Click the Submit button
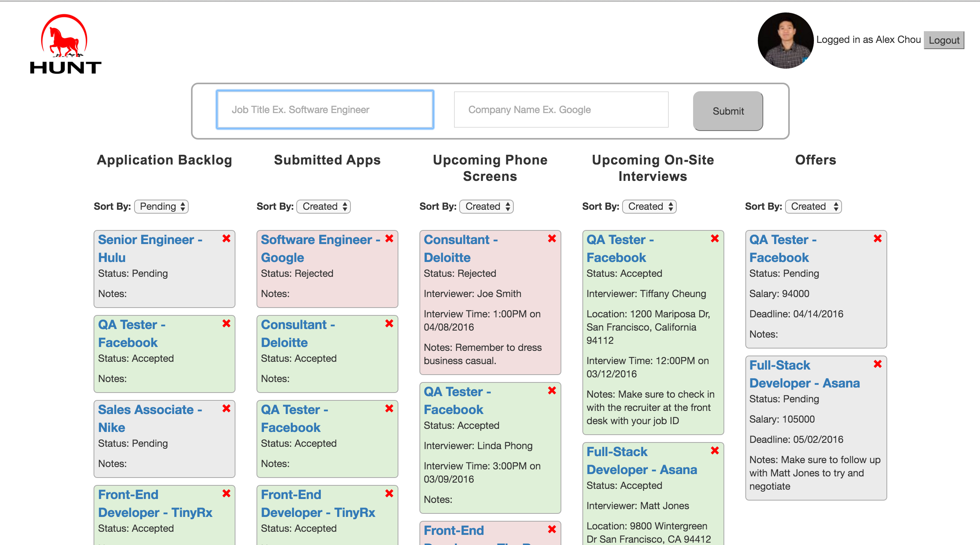 tap(728, 111)
